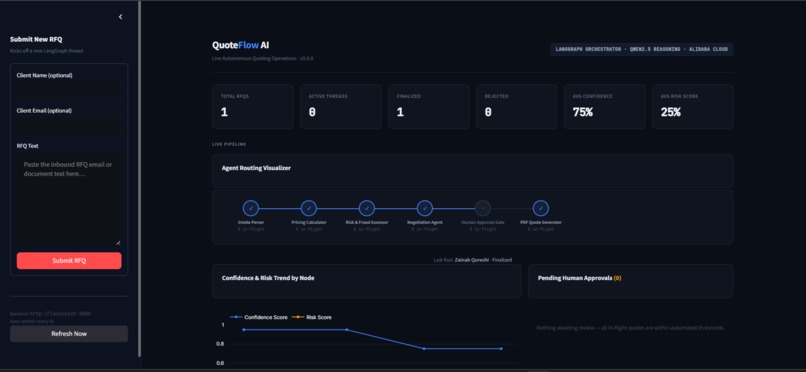Select the Risk & Fraud Assessor node
Screen dimensions: 806x372
[x=367, y=208]
